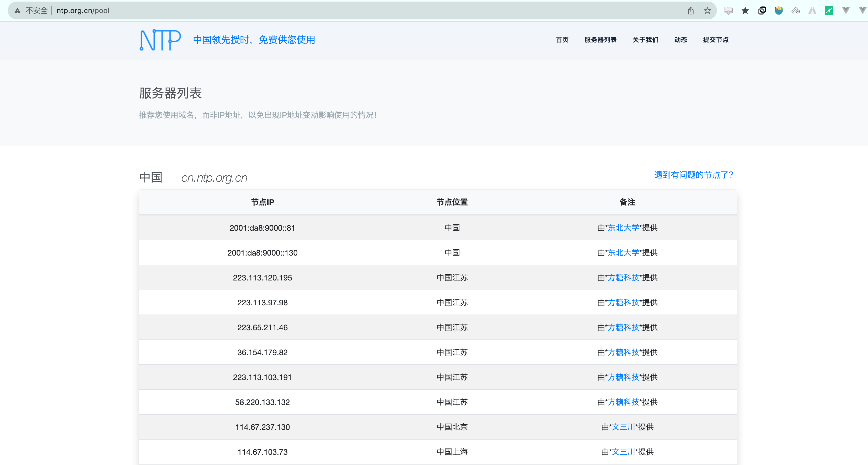Click the IP cell 223.113.103.191
The image size is (868, 465).
click(x=262, y=377)
